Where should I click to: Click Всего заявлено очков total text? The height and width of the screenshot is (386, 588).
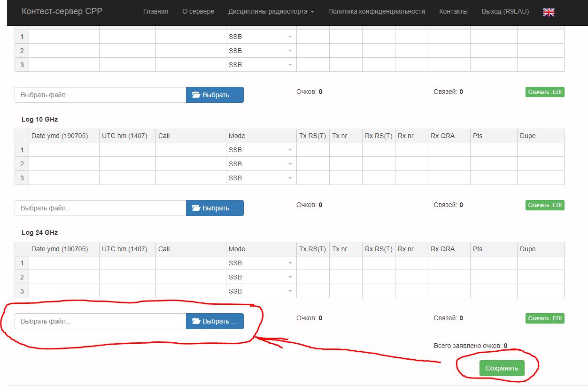click(471, 346)
